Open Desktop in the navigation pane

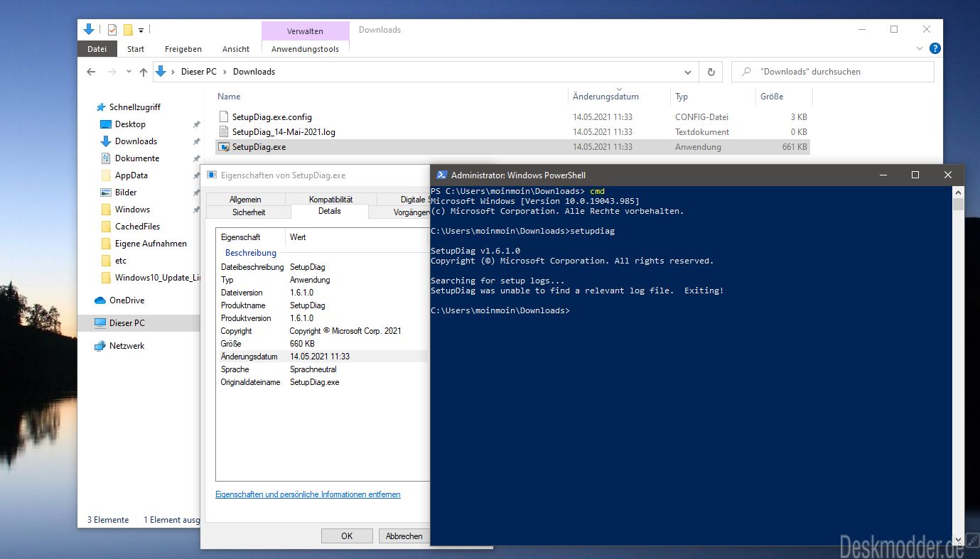pyautogui.click(x=130, y=124)
